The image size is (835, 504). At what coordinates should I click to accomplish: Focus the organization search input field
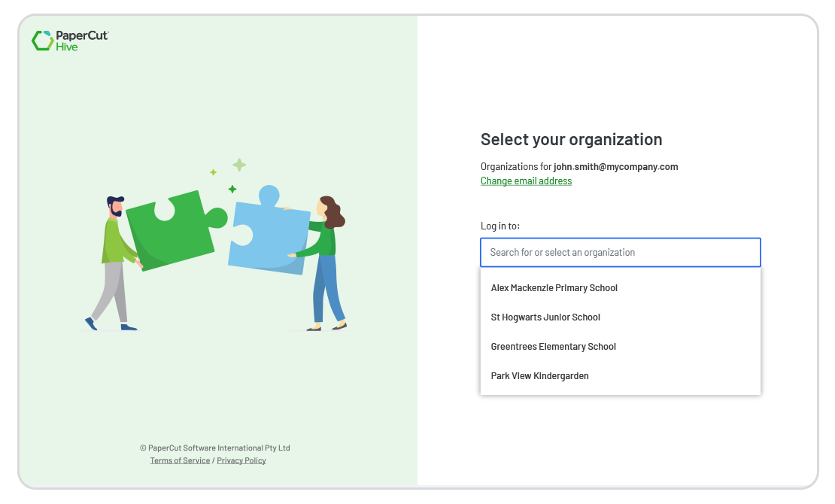pyautogui.click(x=621, y=253)
